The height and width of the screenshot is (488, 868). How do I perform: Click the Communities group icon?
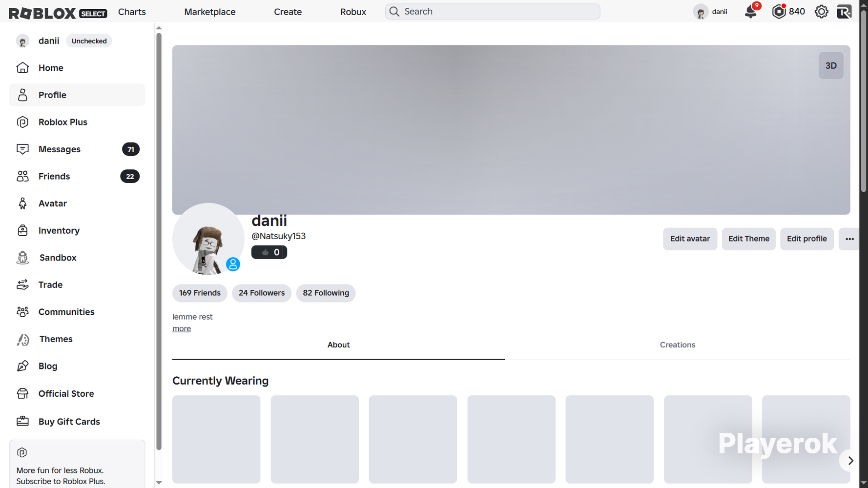[x=22, y=312]
